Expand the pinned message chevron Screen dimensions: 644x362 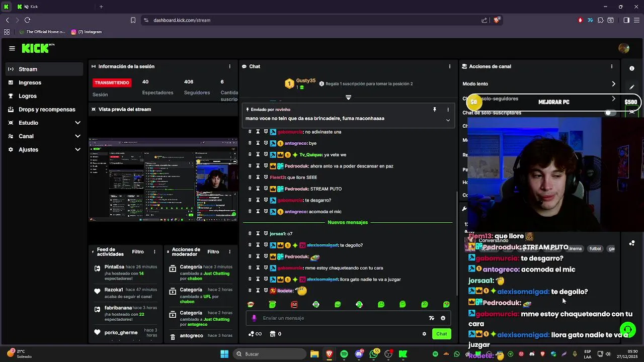pos(448,120)
